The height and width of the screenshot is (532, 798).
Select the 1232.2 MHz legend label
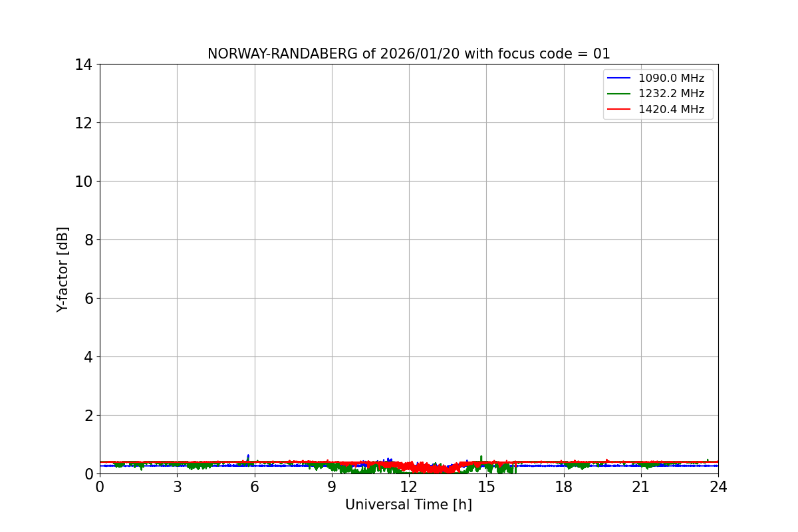[671, 94]
